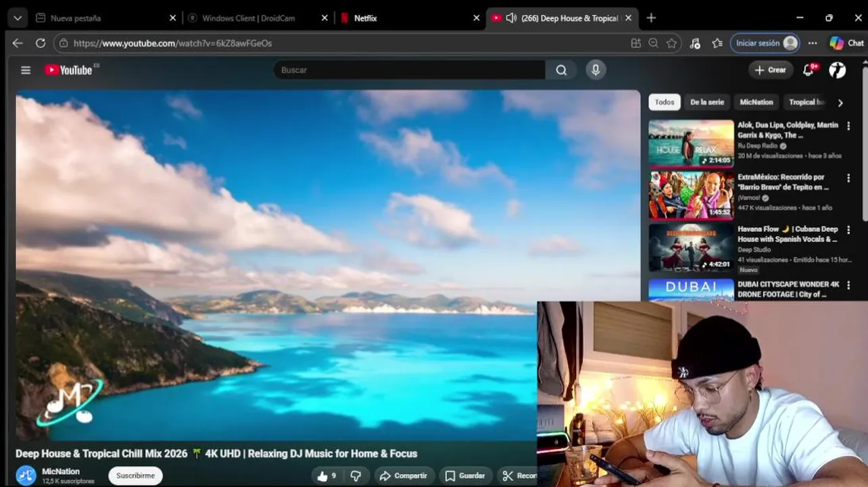The image size is (868, 487).
Task: Click the zoom out magnifier in address bar
Action: tap(653, 43)
